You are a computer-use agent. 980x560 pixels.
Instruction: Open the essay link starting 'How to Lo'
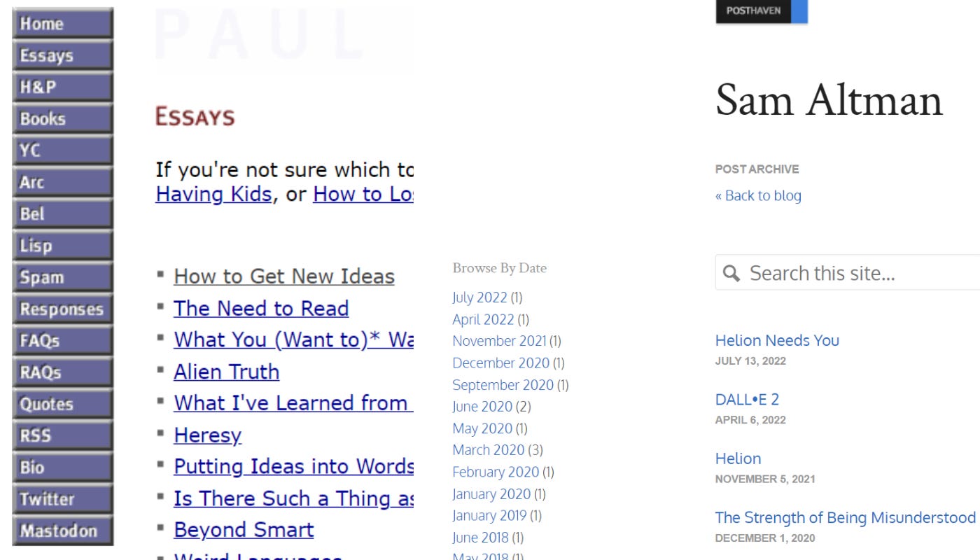coord(363,194)
